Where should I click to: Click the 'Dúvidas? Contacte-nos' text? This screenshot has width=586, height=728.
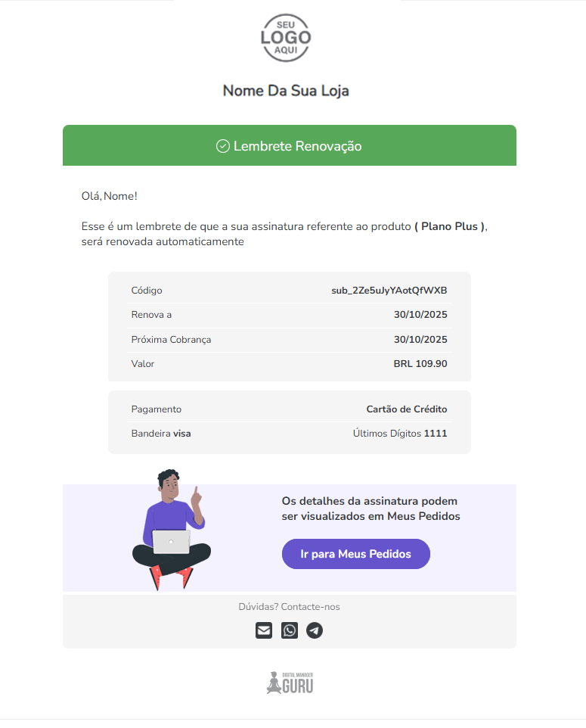click(289, 606)
